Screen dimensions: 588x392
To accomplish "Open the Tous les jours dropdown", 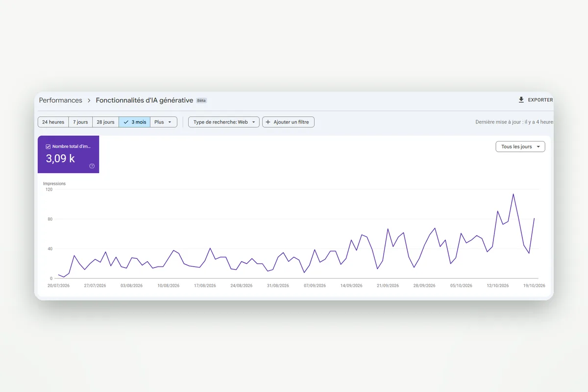I will click(x=520, y=147).
